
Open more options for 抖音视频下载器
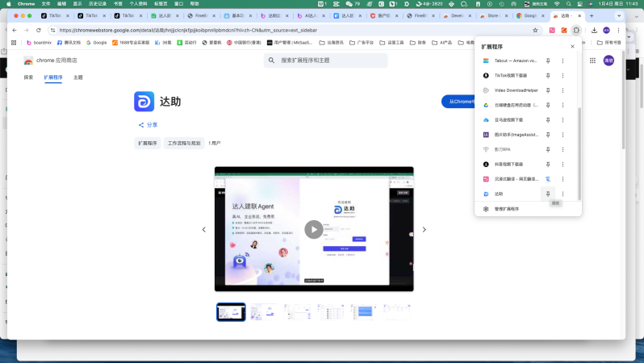click(562, 165)
